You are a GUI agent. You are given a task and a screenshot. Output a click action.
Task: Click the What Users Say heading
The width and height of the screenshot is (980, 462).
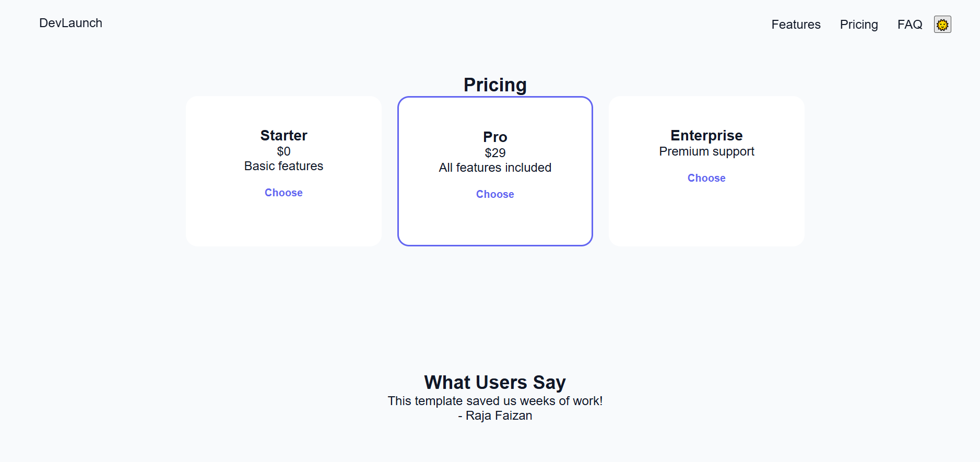pos(495,382)
